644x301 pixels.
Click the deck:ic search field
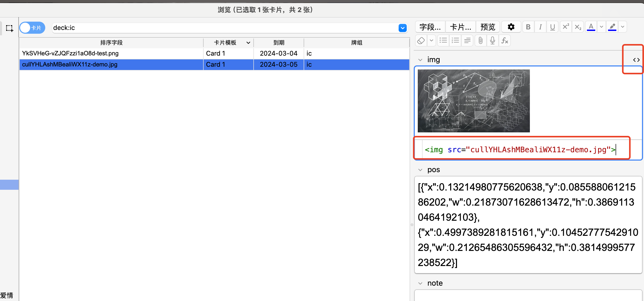pos(225,28)
